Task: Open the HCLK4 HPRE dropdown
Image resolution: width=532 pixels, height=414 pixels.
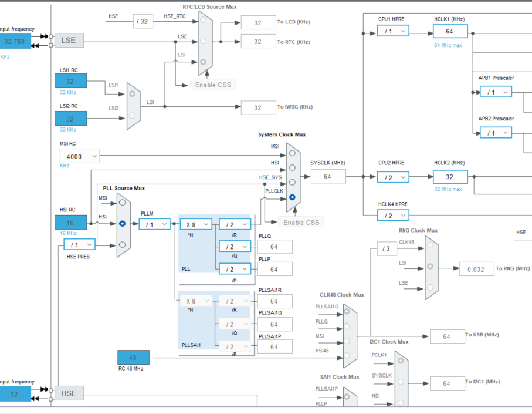Action: click(393, 216)
